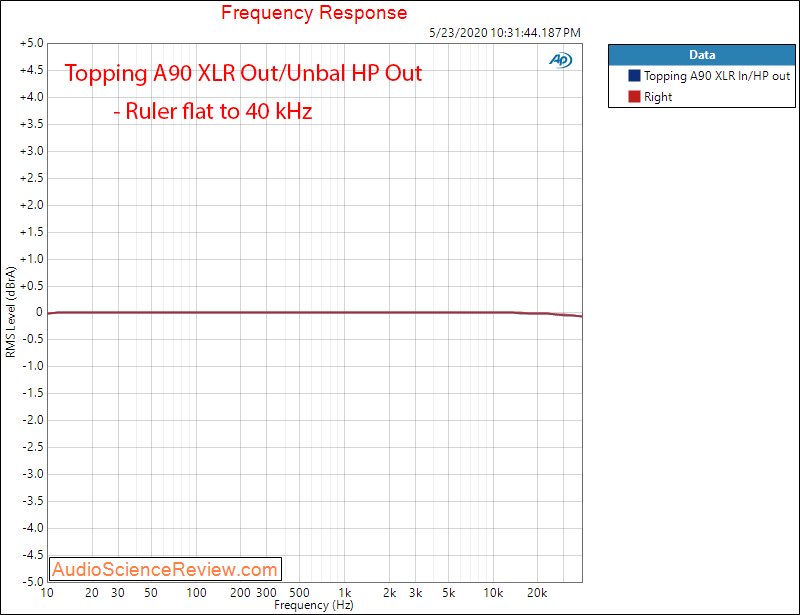Screen dimensions: 800x615
Task: Click the +2.5 y-axis value
Action: point(32,178)
